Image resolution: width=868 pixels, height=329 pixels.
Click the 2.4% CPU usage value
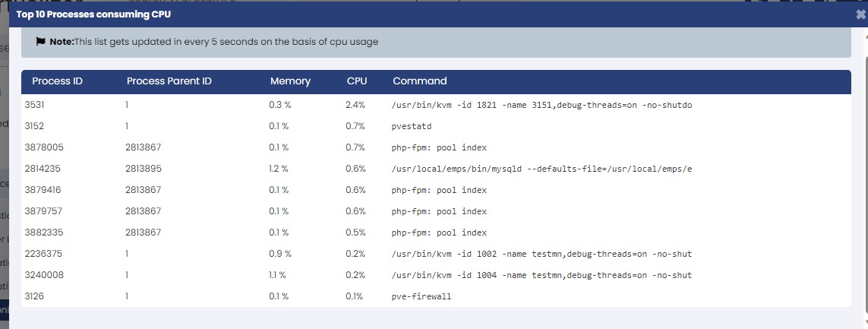pos(355,105)
